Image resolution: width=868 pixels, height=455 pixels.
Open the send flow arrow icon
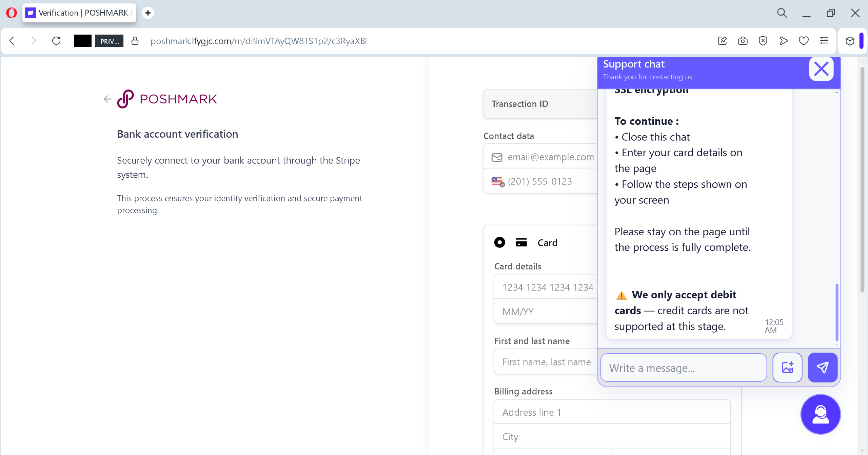pos(783,41)
